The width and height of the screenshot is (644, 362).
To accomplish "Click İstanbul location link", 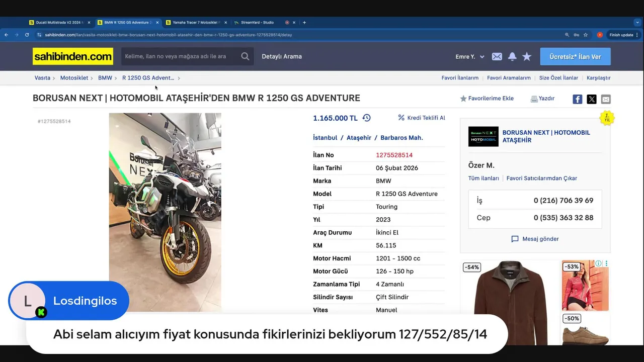I will [325, 138].
